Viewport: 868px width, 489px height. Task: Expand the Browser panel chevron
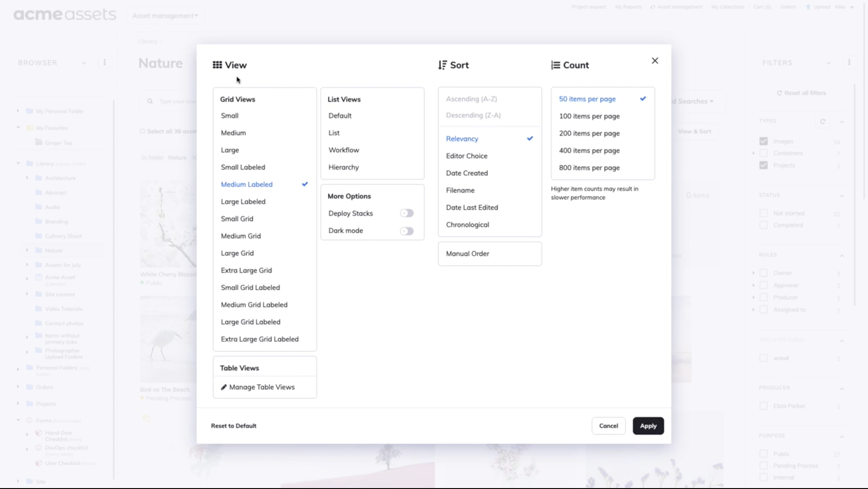point(84,63)
